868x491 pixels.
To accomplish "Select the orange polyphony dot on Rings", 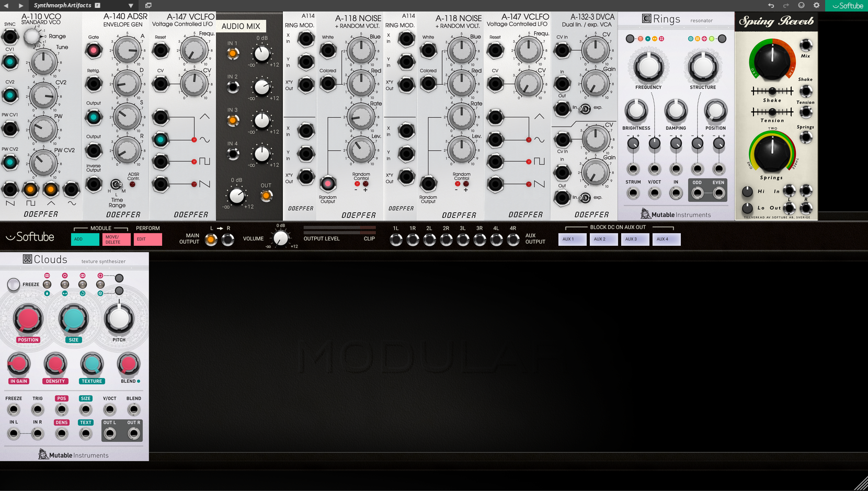I will tap(655, 39).
